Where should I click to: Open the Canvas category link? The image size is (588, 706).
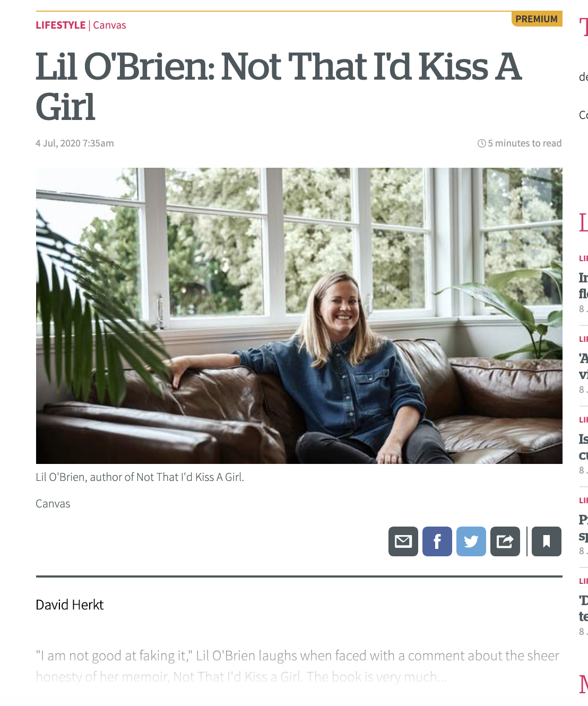tap(109, 25)
